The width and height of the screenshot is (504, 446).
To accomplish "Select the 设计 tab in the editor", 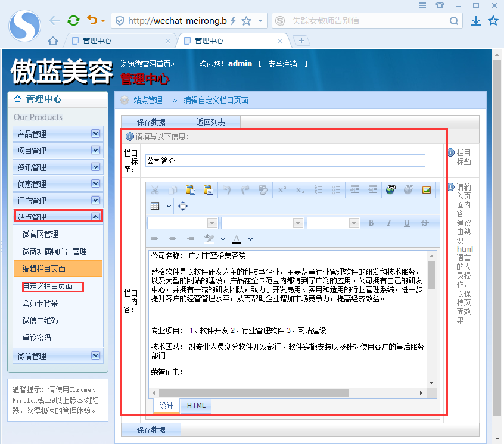I will 166,406.
